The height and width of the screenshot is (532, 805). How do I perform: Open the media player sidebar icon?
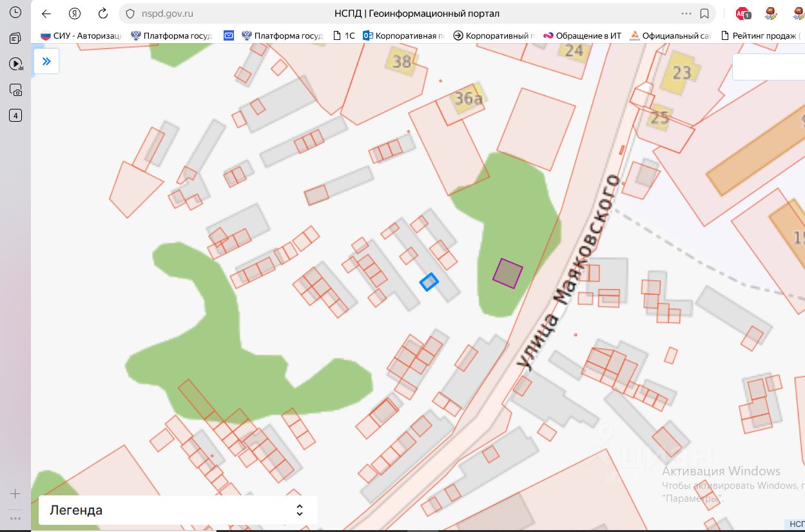(x=15, y=64)
